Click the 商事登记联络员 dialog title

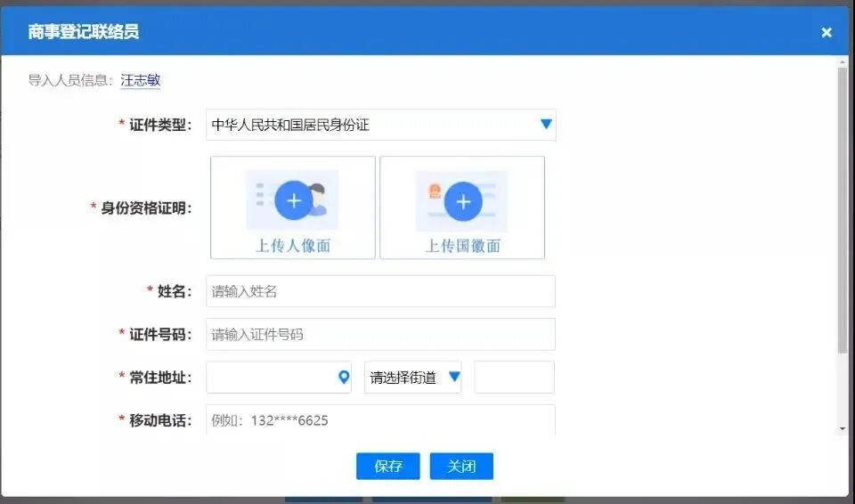pyautogui.click(x=84, y=32)
